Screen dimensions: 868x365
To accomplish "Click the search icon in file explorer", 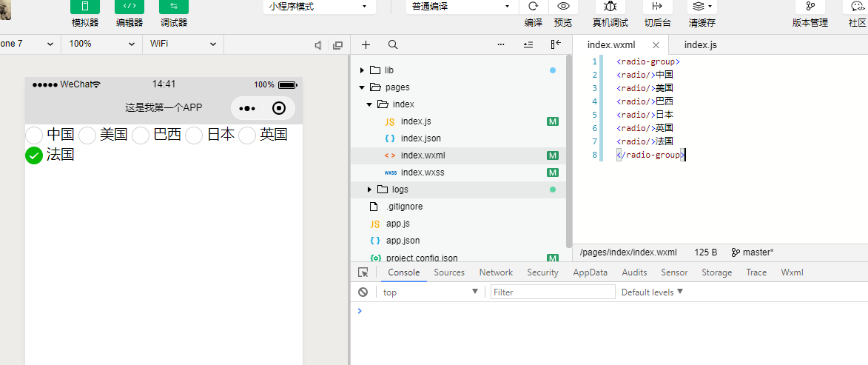I will click(x=393, y=44).
